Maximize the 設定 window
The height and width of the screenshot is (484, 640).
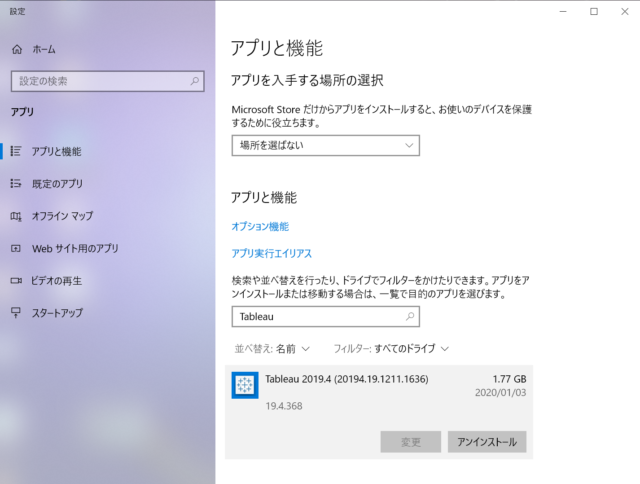594,11
